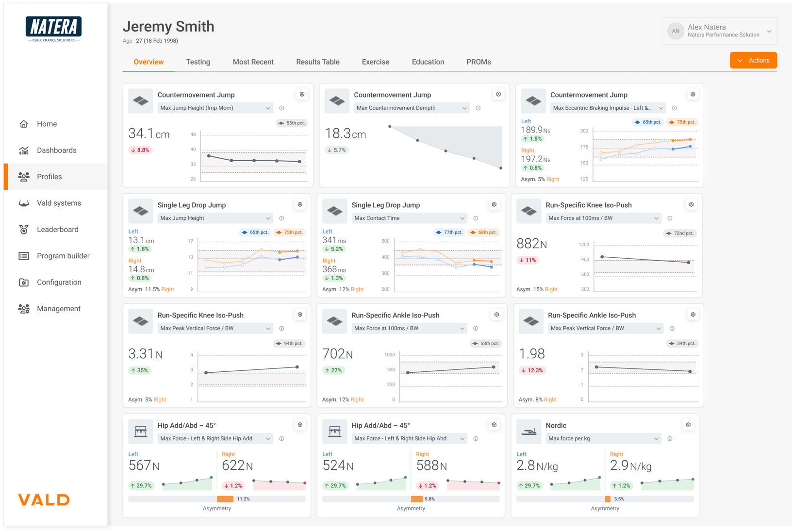Switch to the PROMs tab

pyautogui.click(x=478, y=62)
